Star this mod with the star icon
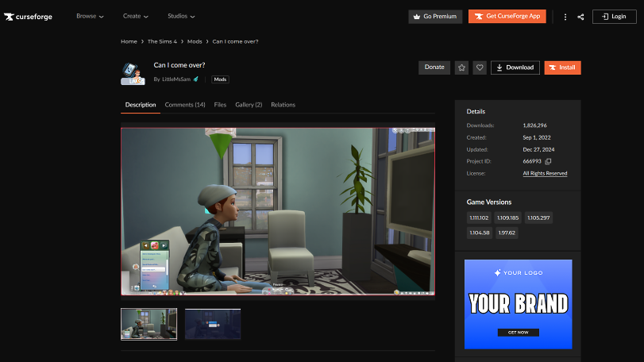The height and width of the screenshot is (362, 644). (461, 67)
